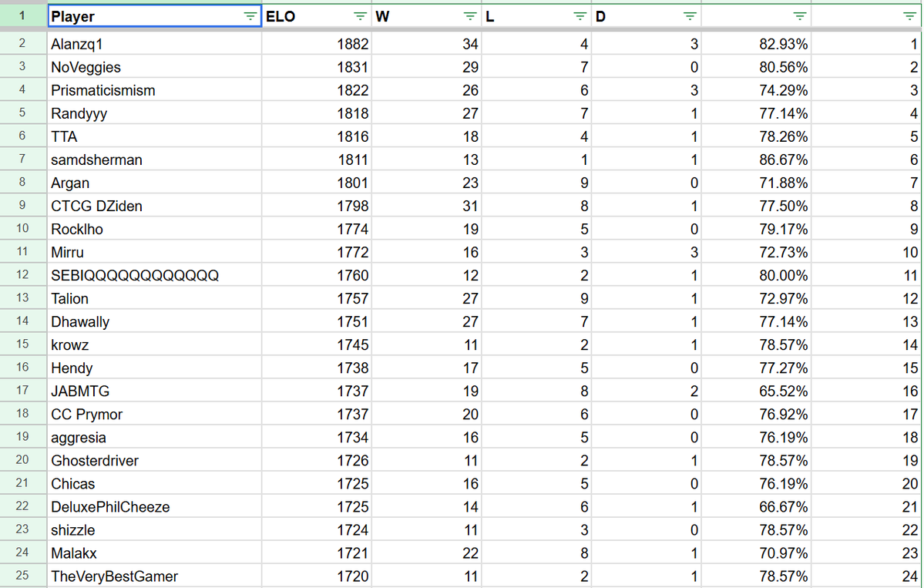Open the ELO column filter dropdown
Screen dimensions: 924x588
pos(360,16)
